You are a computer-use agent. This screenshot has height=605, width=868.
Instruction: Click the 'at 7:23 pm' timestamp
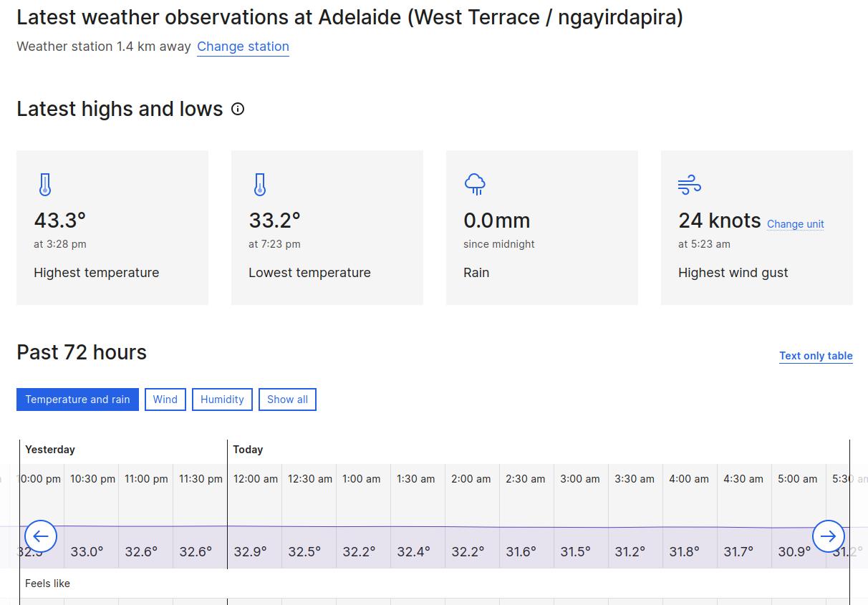click(x=274, y=244)
